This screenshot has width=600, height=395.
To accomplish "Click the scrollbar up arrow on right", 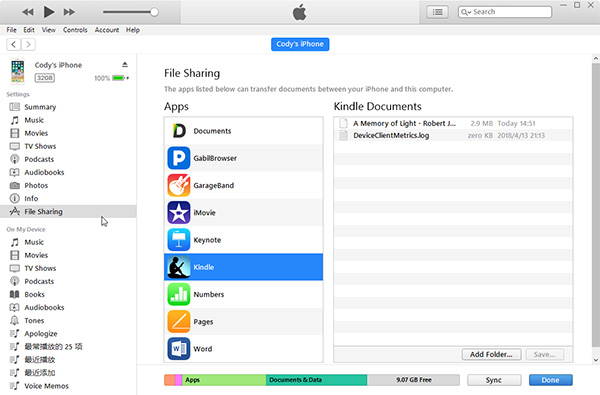I will click(595, 59).
